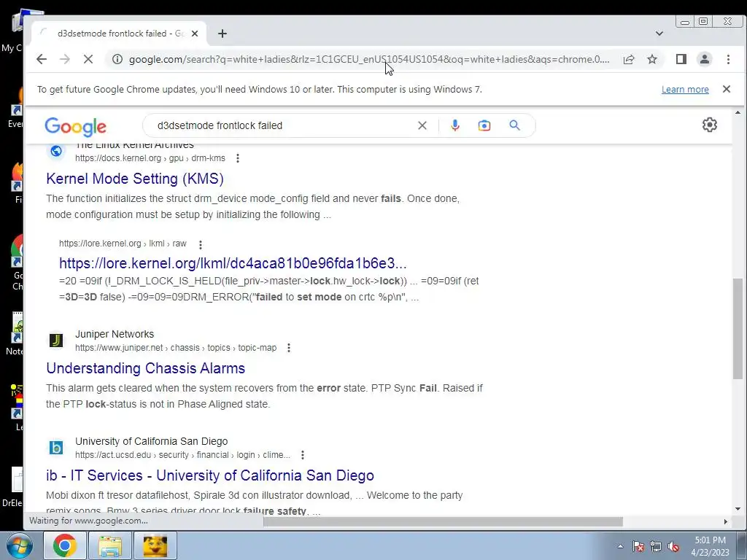Open the lore.kernel.org lkml result link
The image size is (747, 560).
click(233, 263)
